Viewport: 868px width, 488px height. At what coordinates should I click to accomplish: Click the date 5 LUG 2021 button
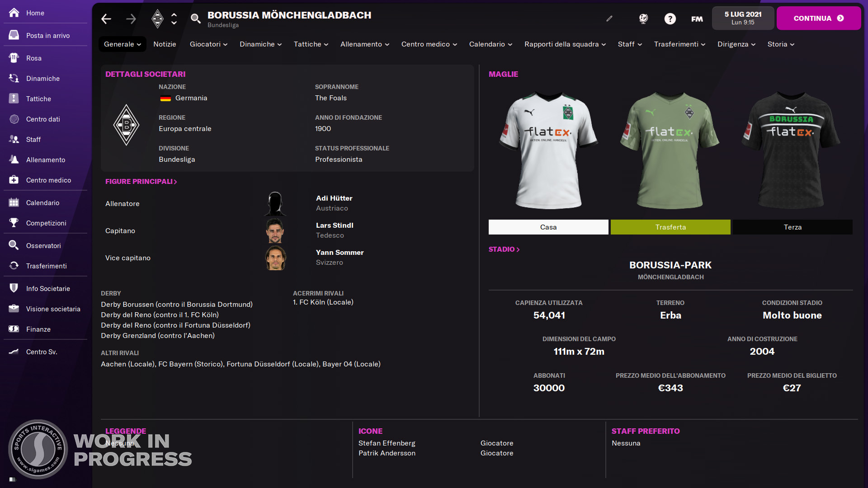click(x=743, y=18)
